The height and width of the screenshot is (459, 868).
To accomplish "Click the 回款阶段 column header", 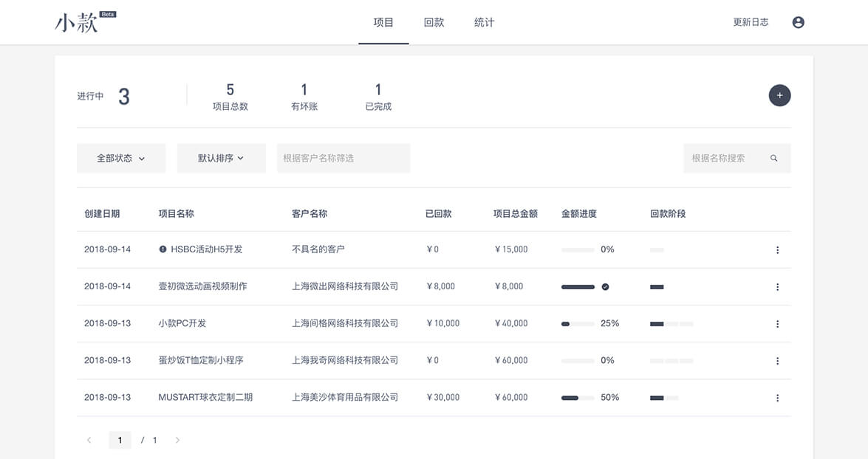I will (x=668, y=214).
